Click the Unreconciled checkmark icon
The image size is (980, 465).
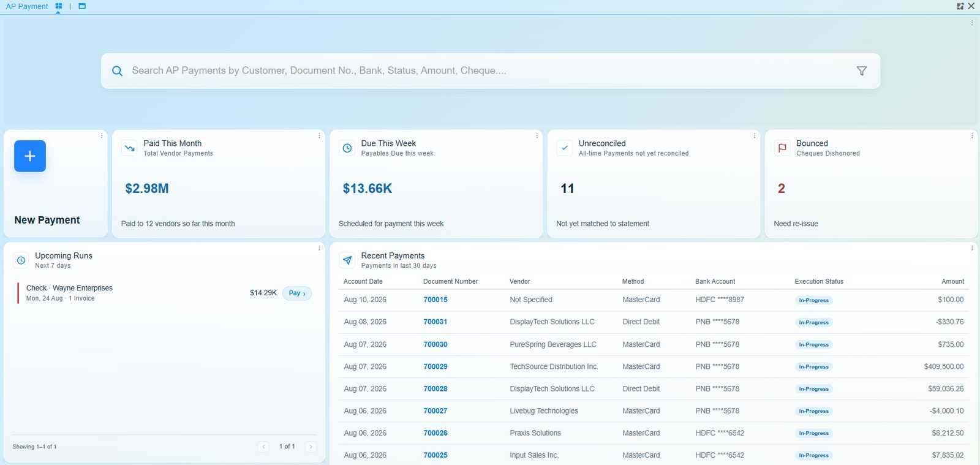565,148
